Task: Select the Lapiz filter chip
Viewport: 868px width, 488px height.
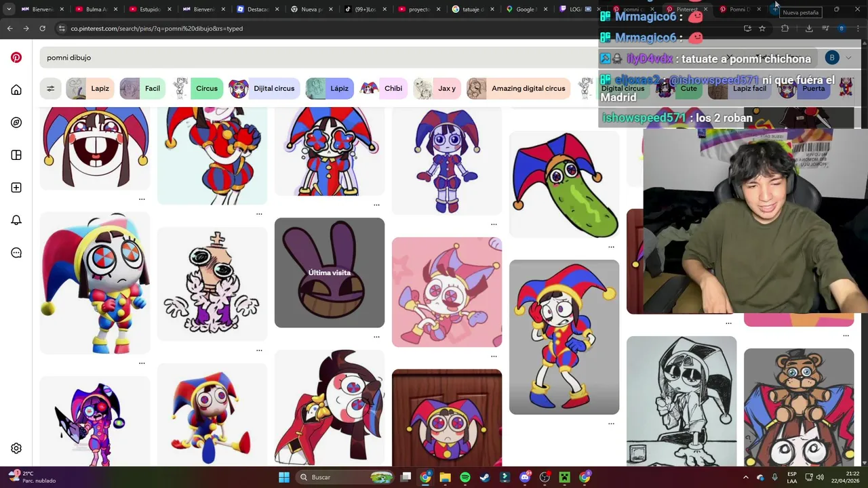Action: (x=89, y=88)
